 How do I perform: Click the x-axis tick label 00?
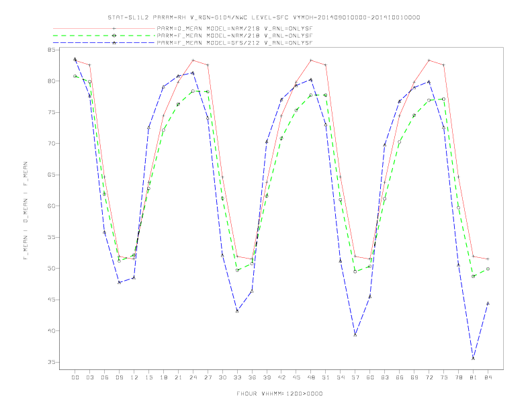pyautogui.click(x=75, y=377)
